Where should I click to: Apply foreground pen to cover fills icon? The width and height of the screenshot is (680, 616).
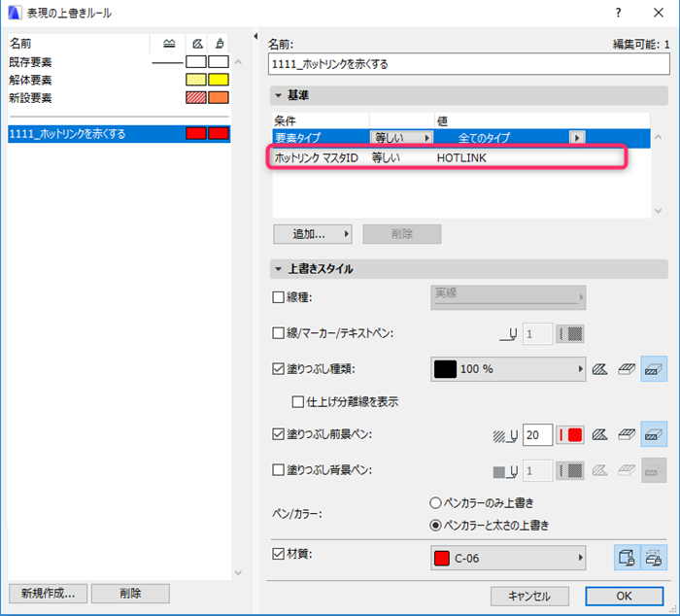point(627,434)
